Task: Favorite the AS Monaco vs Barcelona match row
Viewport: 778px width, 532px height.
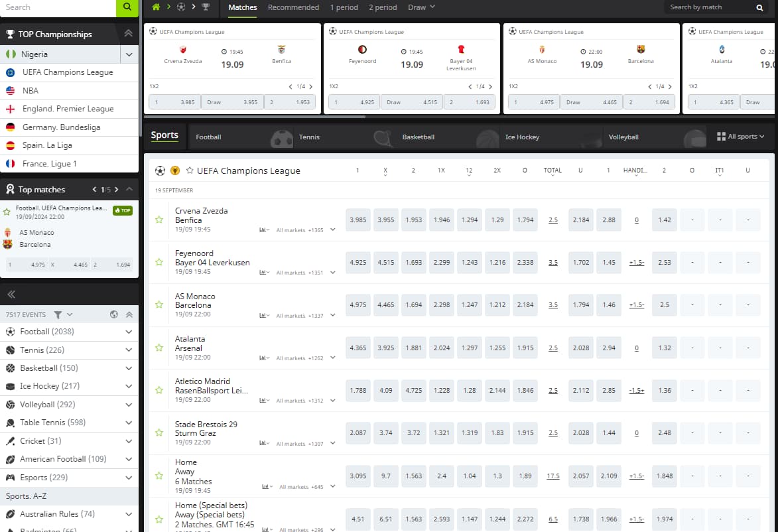Action: click(x=159, y=304)
